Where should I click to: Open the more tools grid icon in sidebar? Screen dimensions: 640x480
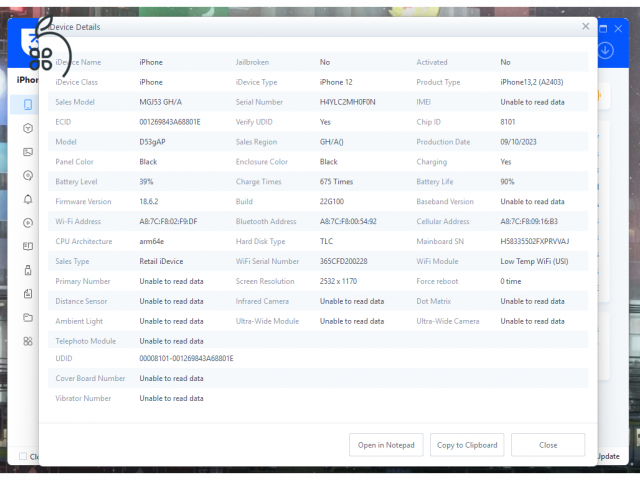coord(28,341)
